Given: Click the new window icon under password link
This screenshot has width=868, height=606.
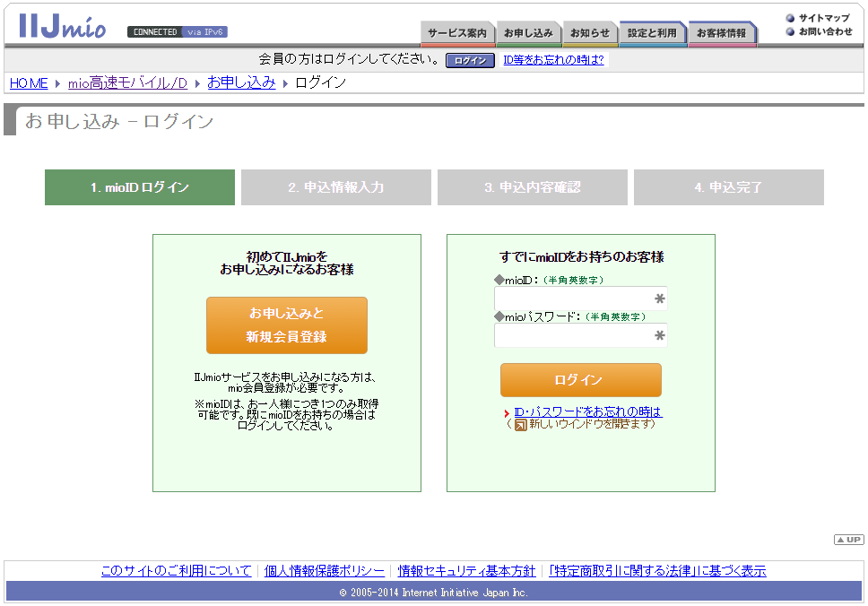Looking at the screenshot, I should (x=520, y=425).
